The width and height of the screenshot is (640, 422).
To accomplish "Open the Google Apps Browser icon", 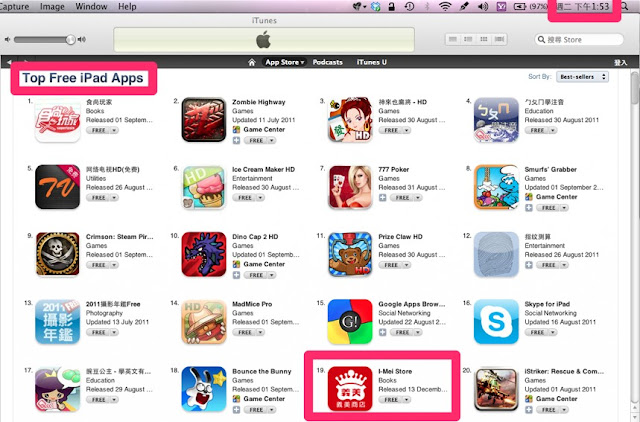I will tap(350, 321).
